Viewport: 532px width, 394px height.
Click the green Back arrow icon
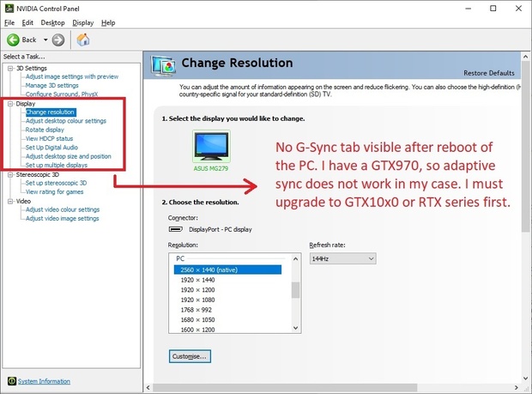click(x=13, y=40)
